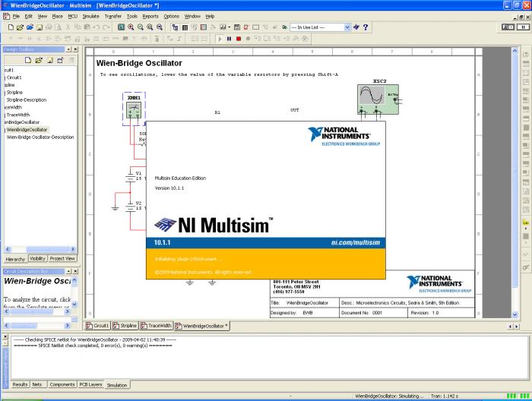This screenshot has width=532, height=401.
Task: Switch to Circuit1 document tab
Action: point(98,325)
